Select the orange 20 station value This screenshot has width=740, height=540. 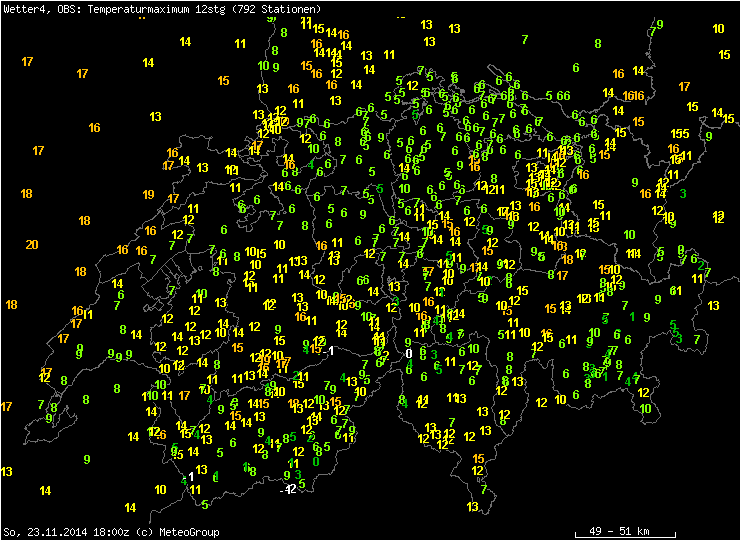[x=32, y=245]
